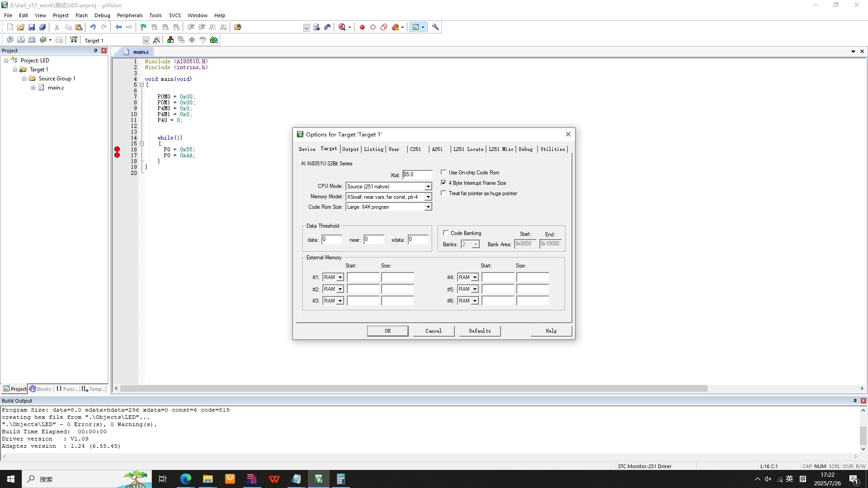This screenshot has height=488, width=868.
Task: Create a new file with the New icon
Action: (10, 27)
